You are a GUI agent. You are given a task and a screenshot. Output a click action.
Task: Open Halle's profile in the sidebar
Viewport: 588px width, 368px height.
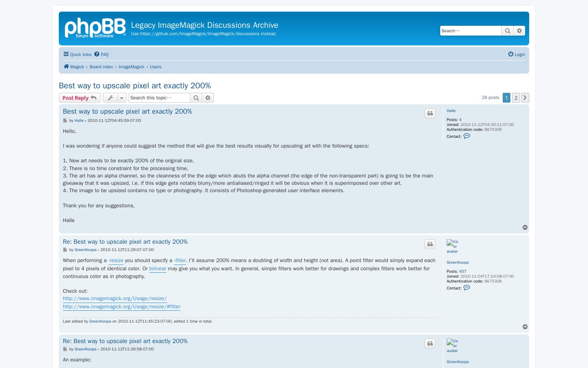coord(451,111)
